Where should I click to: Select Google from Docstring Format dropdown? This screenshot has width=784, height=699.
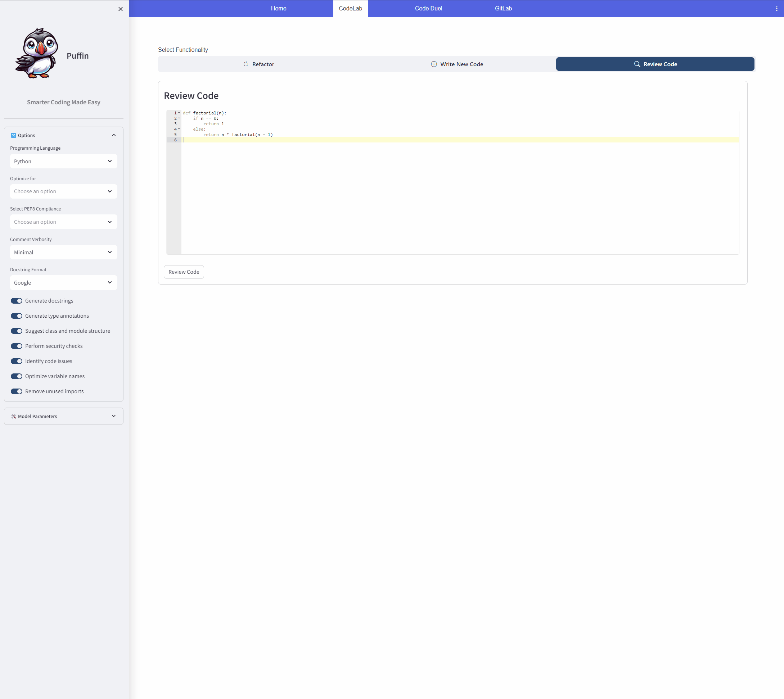[63, 283]
